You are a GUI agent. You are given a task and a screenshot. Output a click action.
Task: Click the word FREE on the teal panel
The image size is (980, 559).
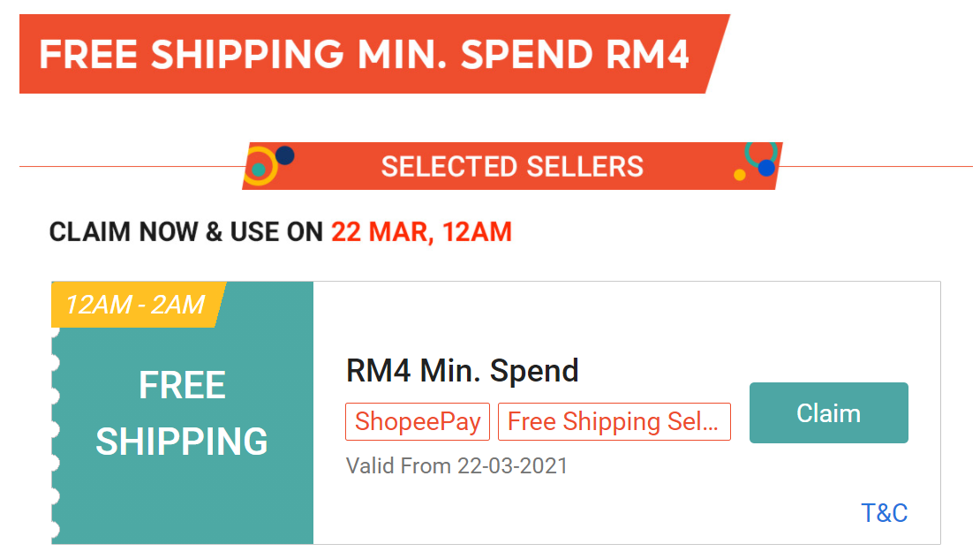click(182, 385)
